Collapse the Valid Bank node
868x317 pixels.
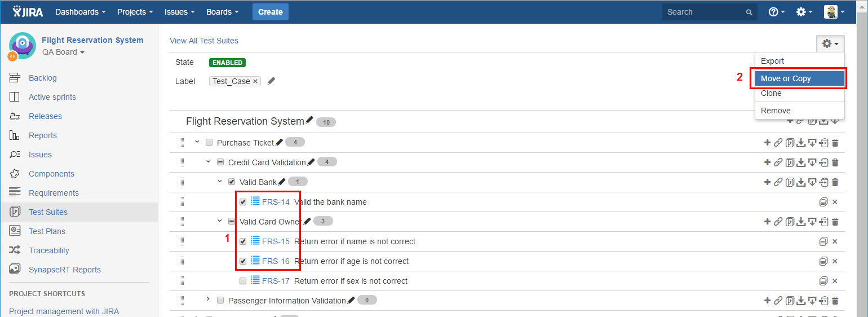point(220,182)
